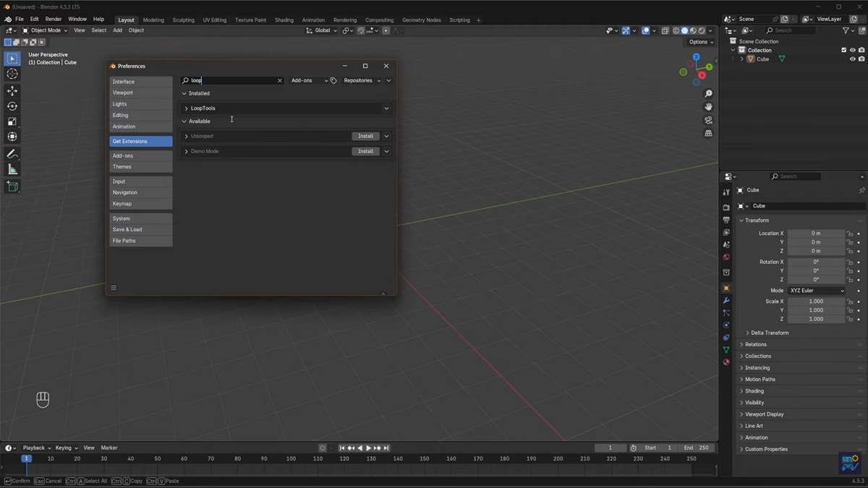
Task: Clear the loop search text
Action: coord(280,80)
